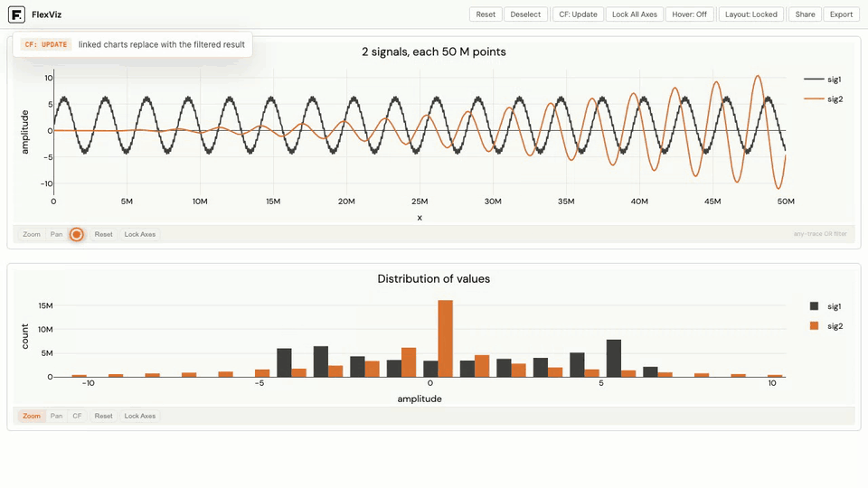The width and height of the screenshot is (868, 488).
Task: Select Pan in the distribution chart toolbar
Action: click(56, 416)
